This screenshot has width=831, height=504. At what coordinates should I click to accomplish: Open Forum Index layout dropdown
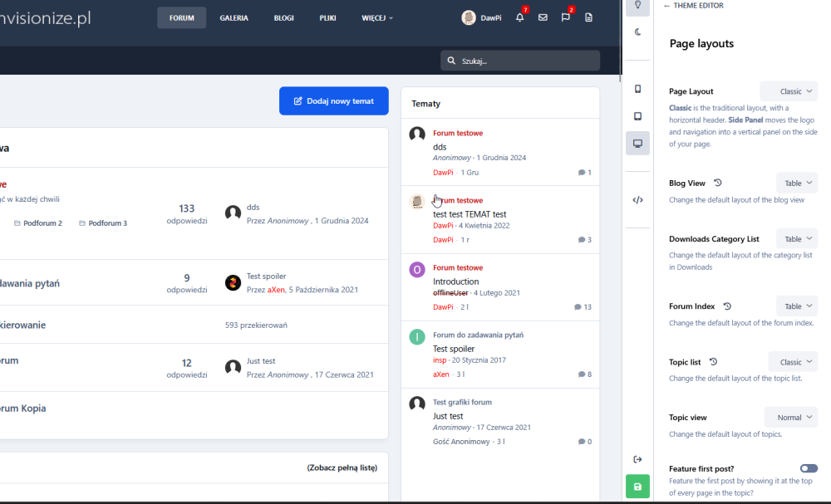coord(797,306)
